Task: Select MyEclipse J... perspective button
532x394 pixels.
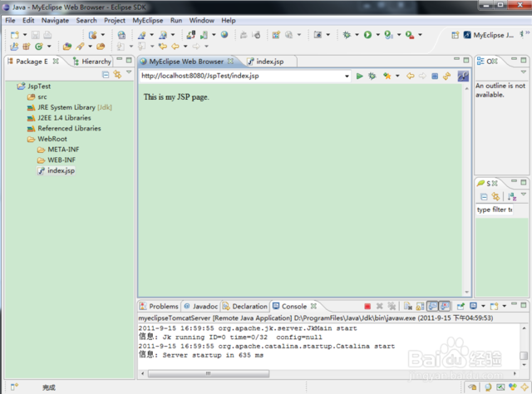Action: click(x=489, y=35)
